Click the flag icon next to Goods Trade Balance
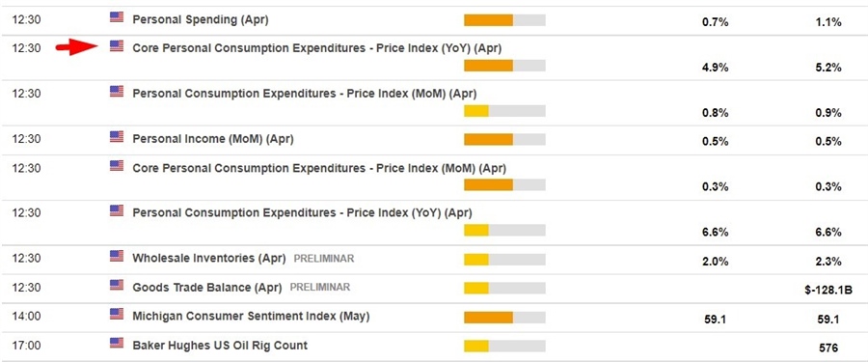This screenshot has width=868, height=362. point(117,286)
